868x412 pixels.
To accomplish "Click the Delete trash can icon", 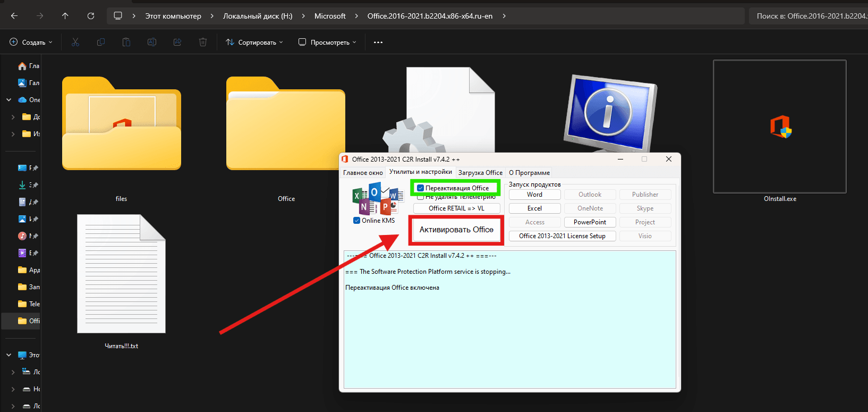I will click(203, 42).
